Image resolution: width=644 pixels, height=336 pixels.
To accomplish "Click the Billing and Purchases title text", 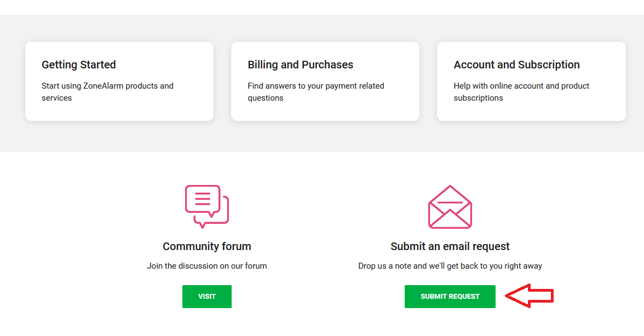I will point(300,65).
